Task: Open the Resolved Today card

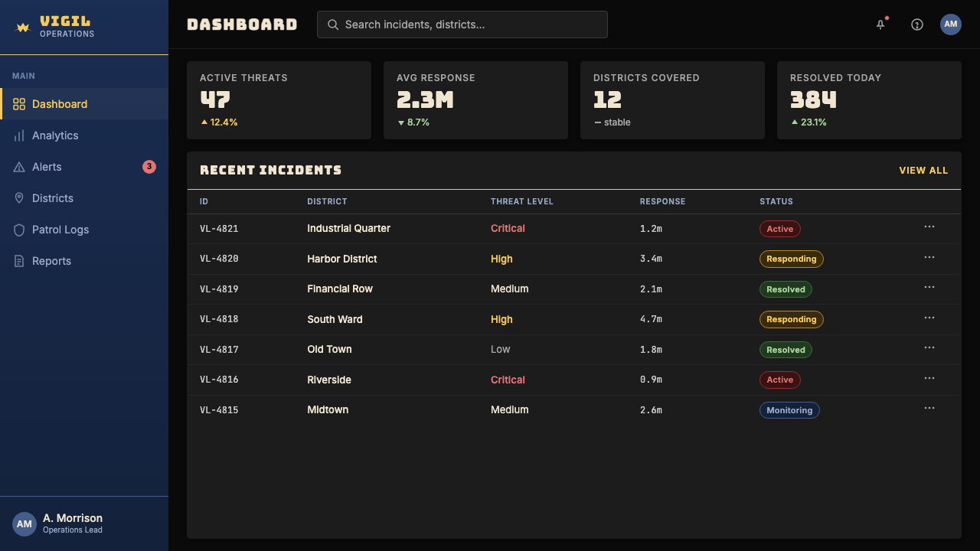Action: coord(869,100)
